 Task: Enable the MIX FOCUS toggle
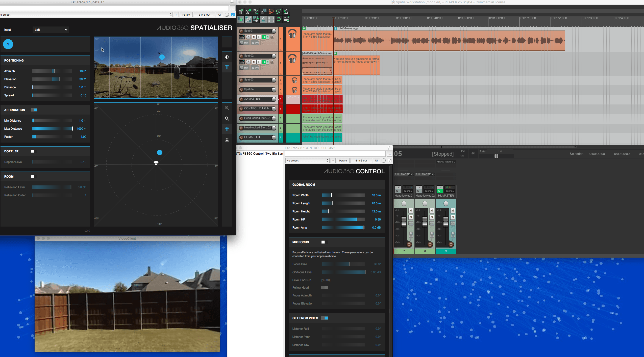click(325, 242)
